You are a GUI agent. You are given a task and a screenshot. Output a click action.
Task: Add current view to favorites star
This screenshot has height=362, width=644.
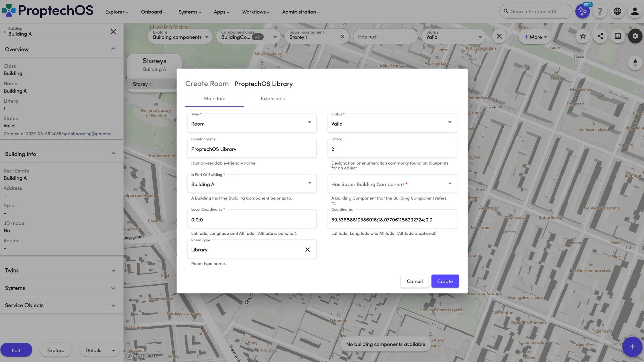583,36
